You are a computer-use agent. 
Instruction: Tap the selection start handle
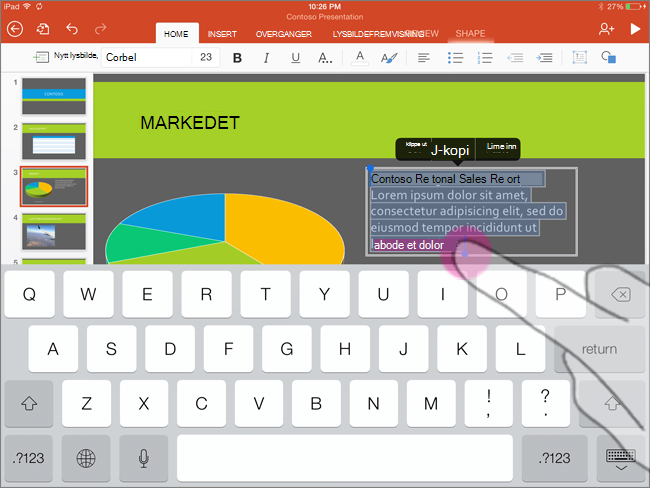pyautogui.click(x=370, y=168)
